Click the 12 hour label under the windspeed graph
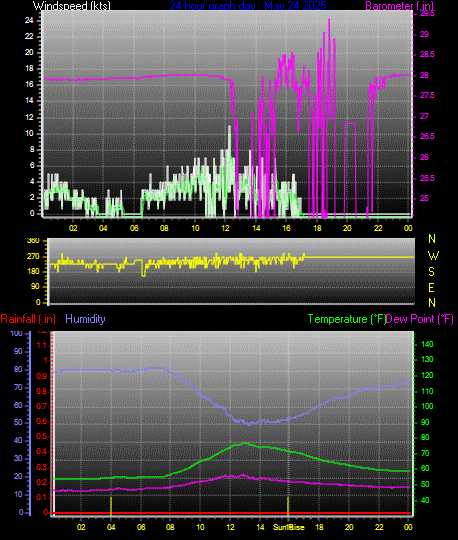458x540 pixels. point(225,228)
